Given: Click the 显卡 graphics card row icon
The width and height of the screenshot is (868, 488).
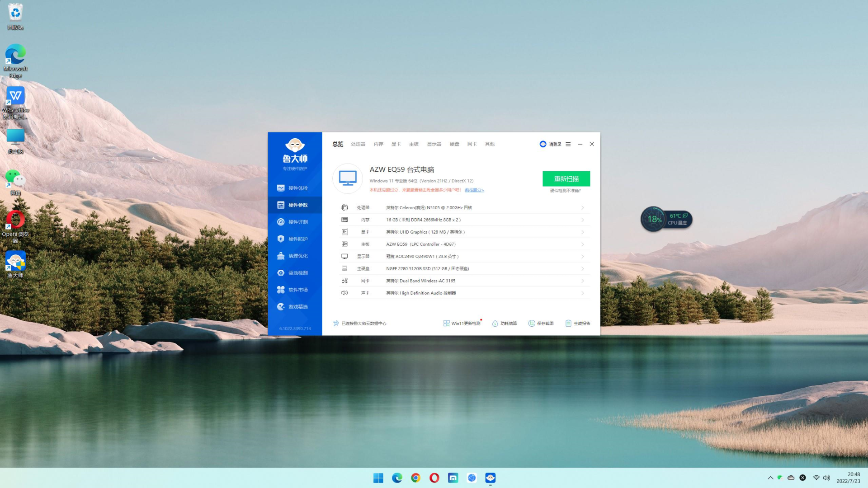Looking at the screenshot, I should click(x=344, y=232).
